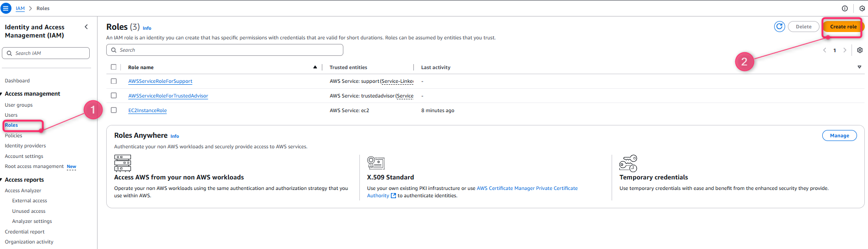Click the Manage button for Roles Anywhere
This screenshot has height=249, width=868.
pos(839,135)
